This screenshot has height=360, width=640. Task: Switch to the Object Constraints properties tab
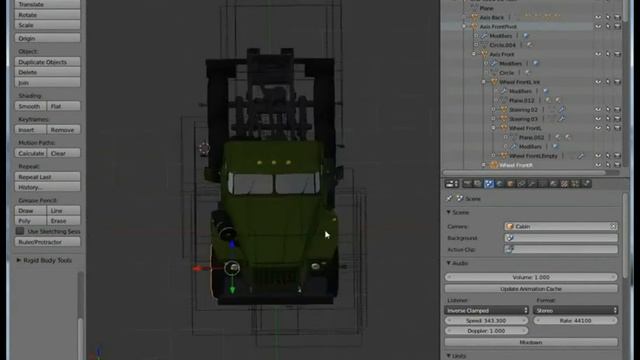(x=521, y=184)
